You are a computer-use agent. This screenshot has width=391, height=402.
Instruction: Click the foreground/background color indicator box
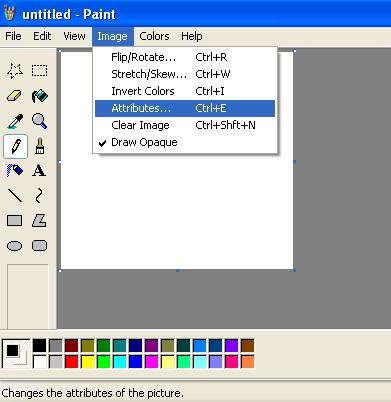[16, 354]
